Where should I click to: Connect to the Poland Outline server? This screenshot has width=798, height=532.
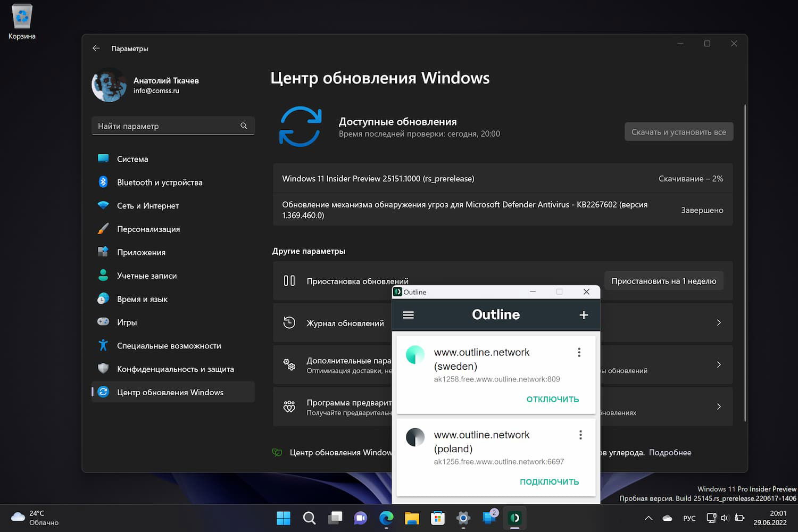coord(550,481)
